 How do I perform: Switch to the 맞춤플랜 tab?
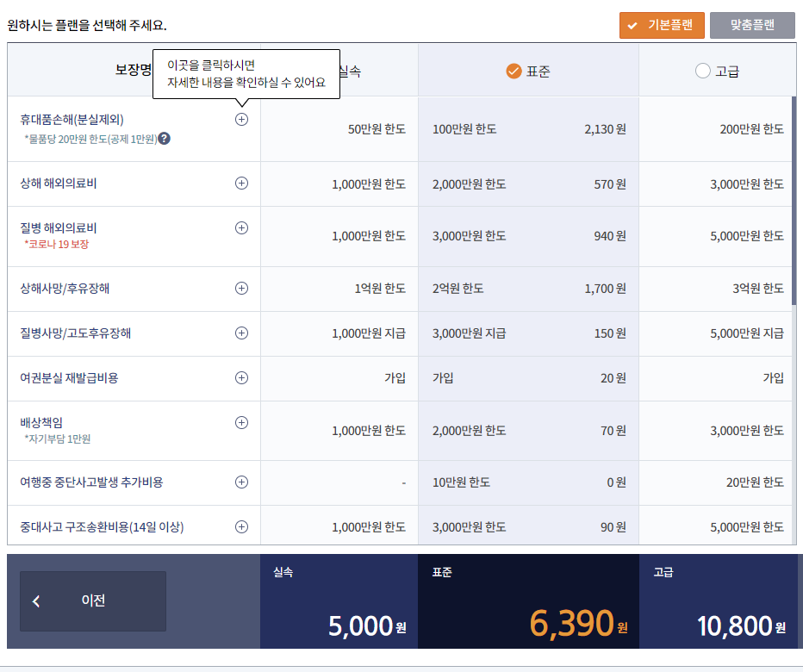(x=752, y=25)
